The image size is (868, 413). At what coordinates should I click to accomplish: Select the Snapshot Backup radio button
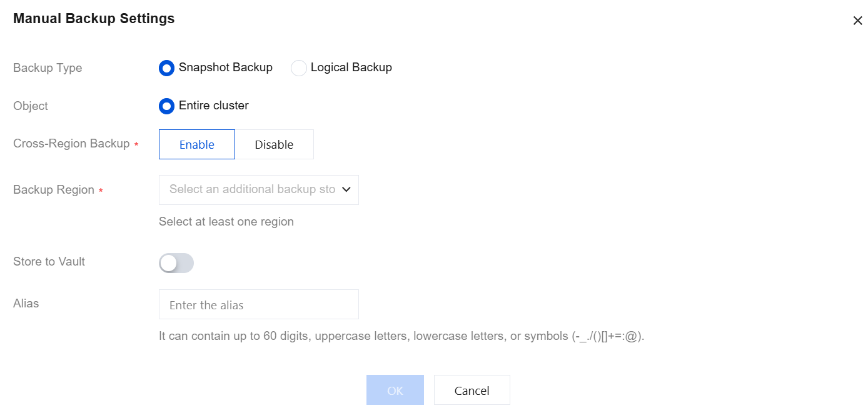(166, 68)
